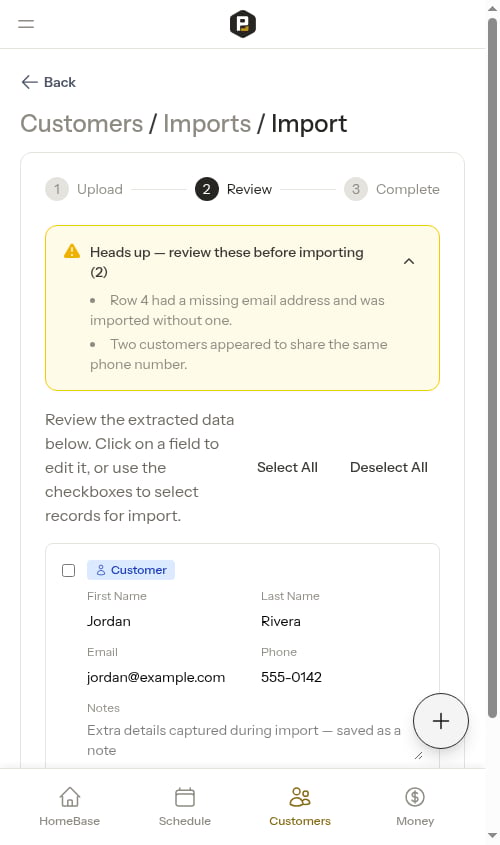Edit the First Name field Jordan
500x845 pixels.
coord(109,621)
